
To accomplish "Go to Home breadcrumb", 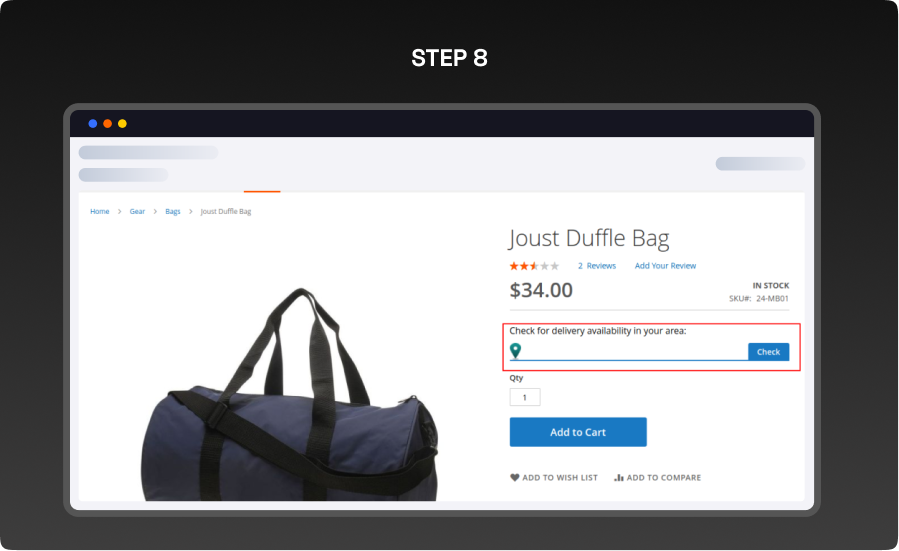I will pos(100,212).
